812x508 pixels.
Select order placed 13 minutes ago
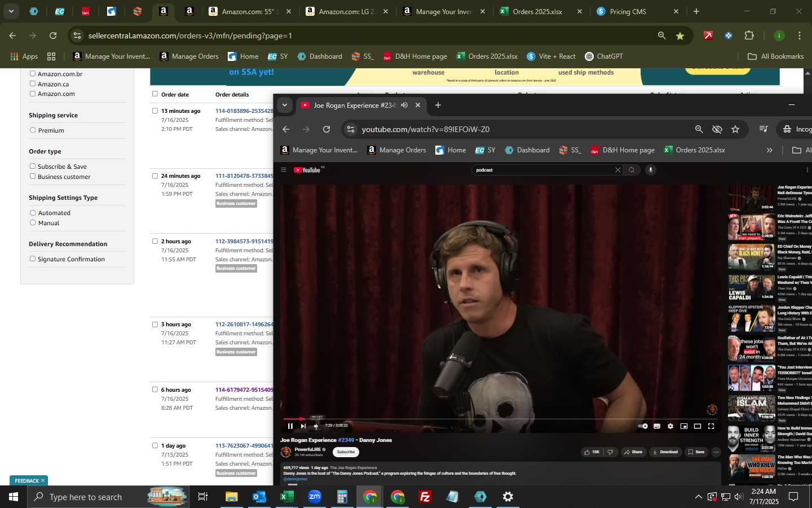(x=155, y=111)
